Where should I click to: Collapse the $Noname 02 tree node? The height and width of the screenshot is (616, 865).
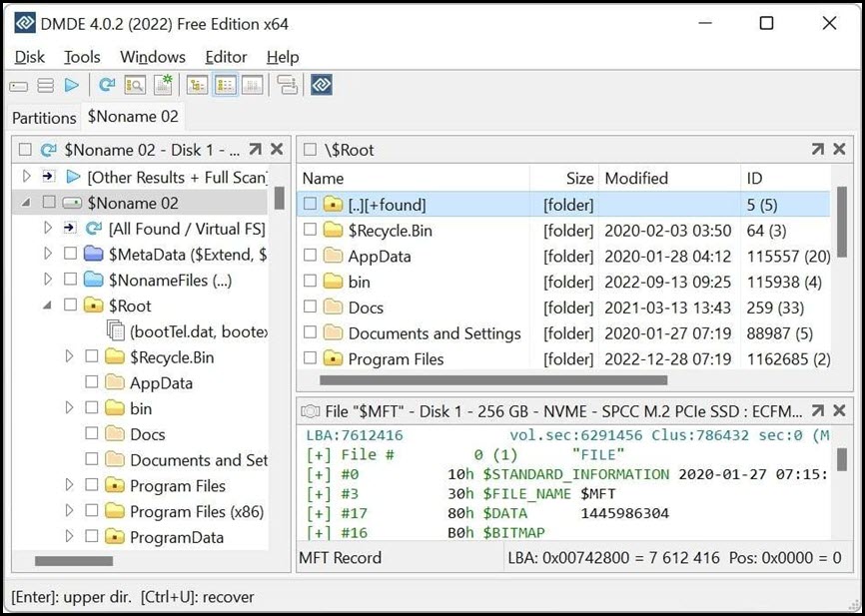pyautogui.click(x=26, y=203)
